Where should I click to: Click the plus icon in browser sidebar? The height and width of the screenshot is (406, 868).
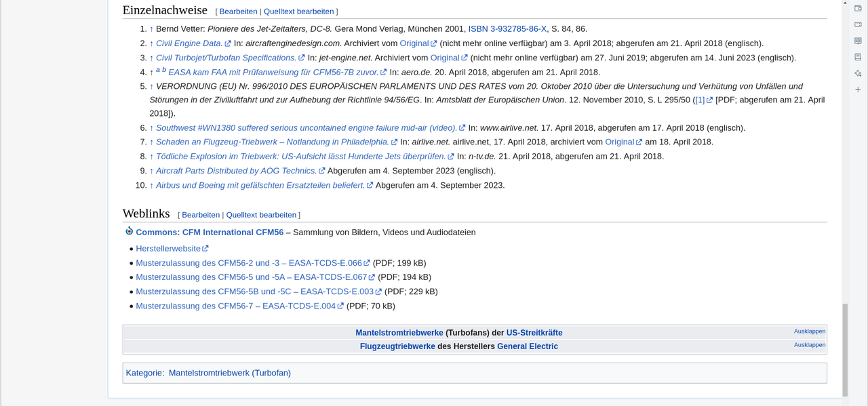pyautogui.click(x=858, y=89)
